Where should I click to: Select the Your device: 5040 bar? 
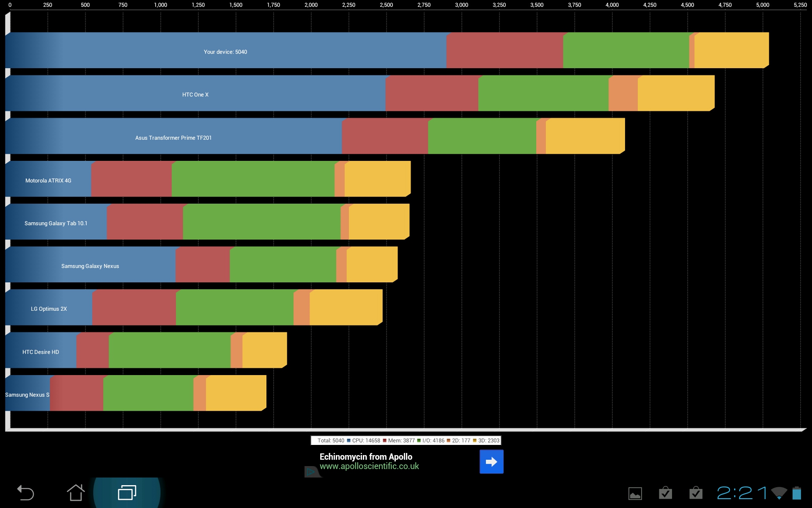(x=387, y=50)
